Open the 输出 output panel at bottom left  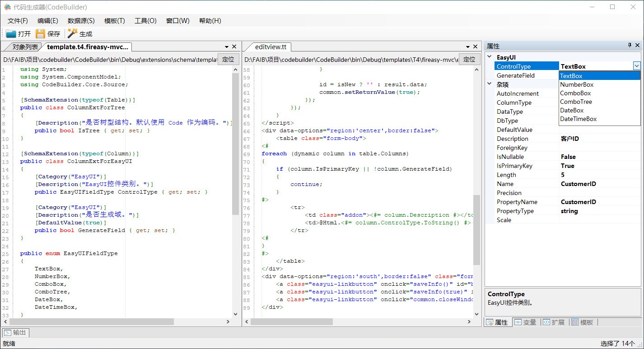[15, 332]
